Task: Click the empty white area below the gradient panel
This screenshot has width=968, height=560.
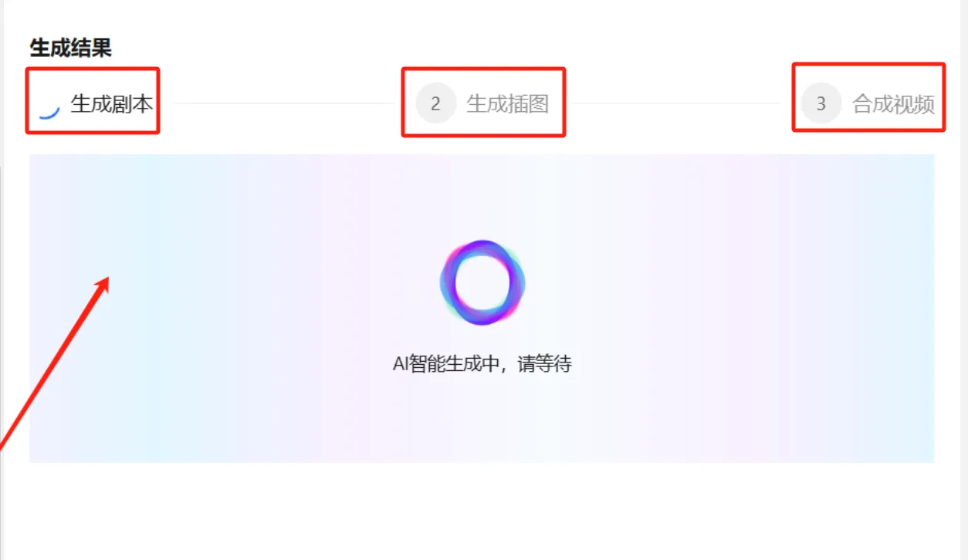Action: tap(482, 511)
